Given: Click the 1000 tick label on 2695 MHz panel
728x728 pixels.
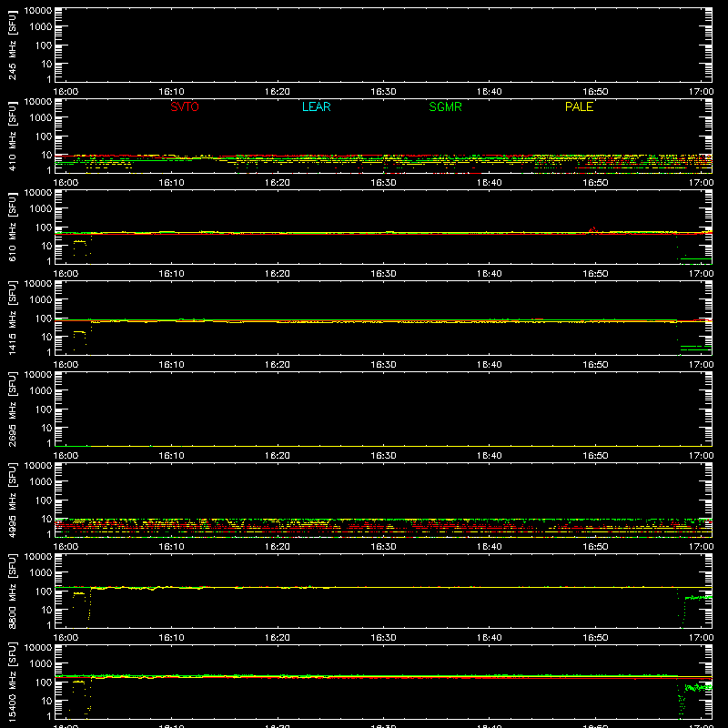Looking at the screenshot, I should (41, 391).
